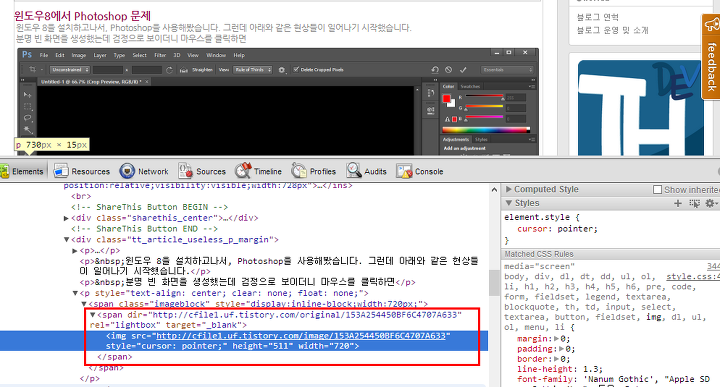The image size is (720, 387).
Task: Expand the collapsed <p>…</p> node
Action: coord(75,251)
